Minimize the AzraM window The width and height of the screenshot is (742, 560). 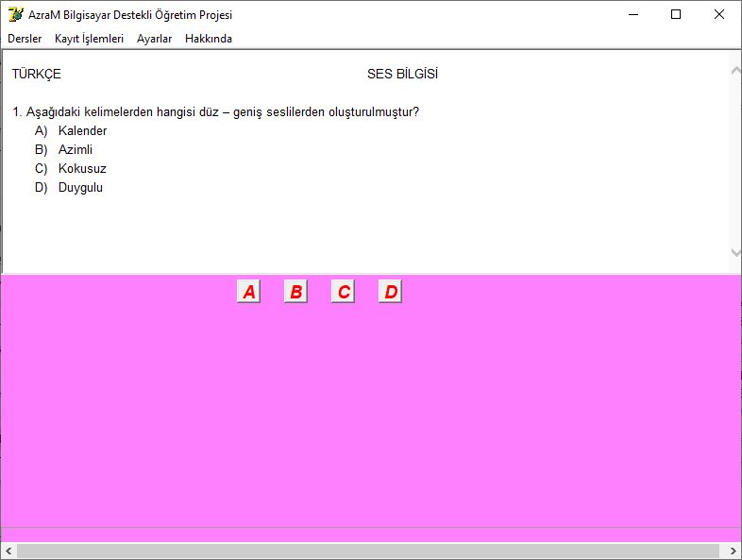(x=633, y=14)
